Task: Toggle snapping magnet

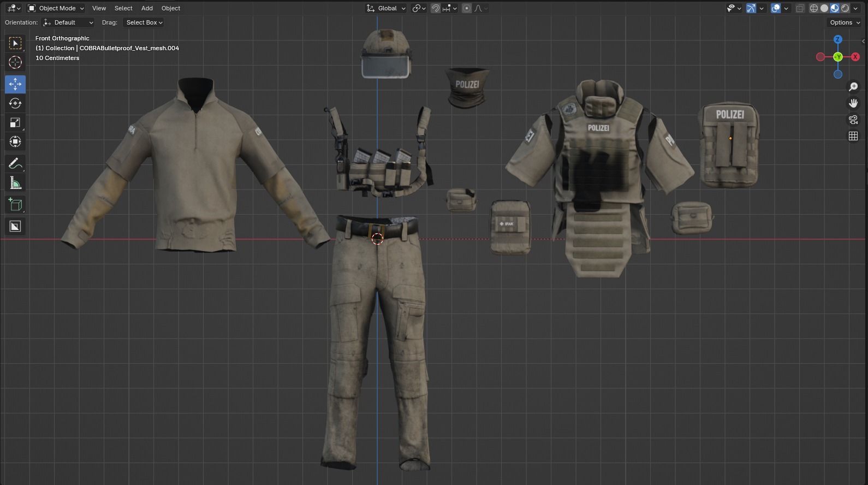Action: [436, 8]
